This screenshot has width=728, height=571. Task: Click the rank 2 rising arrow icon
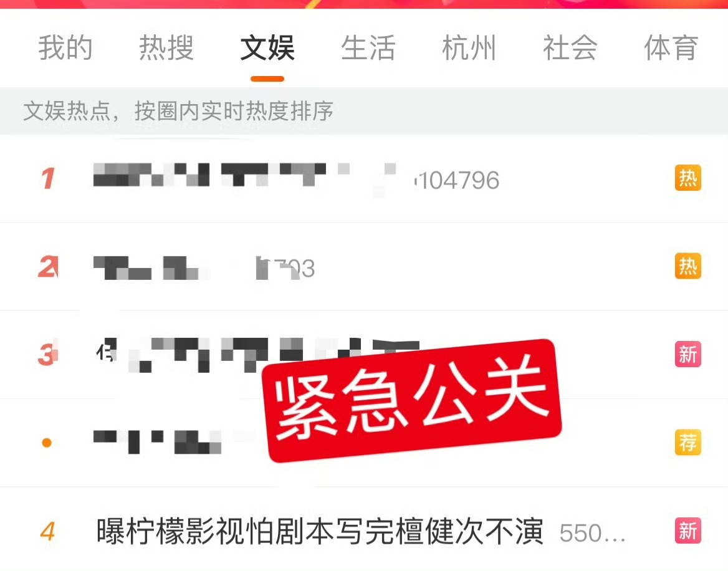[48, 266]
